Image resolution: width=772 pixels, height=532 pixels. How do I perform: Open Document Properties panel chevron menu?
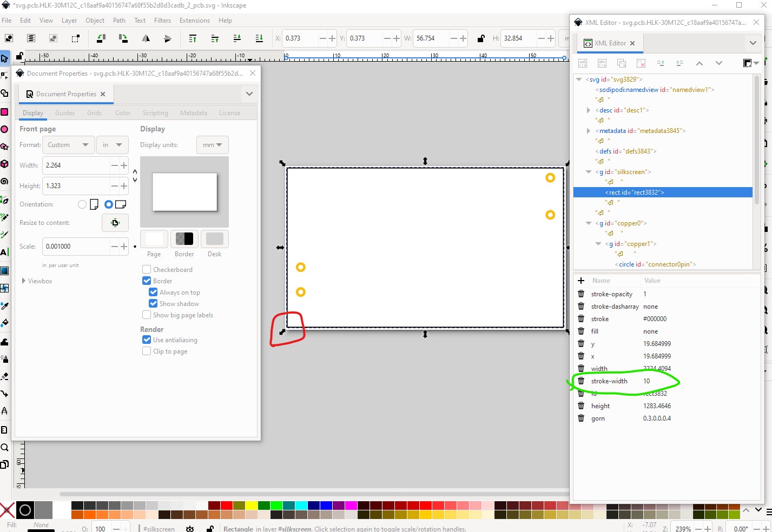pos(249,94)
